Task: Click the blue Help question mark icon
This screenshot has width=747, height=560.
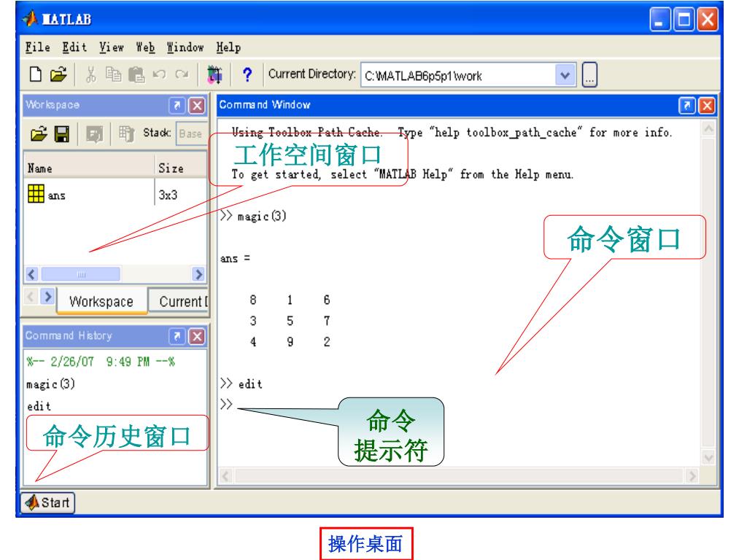Action: [247, 74]
